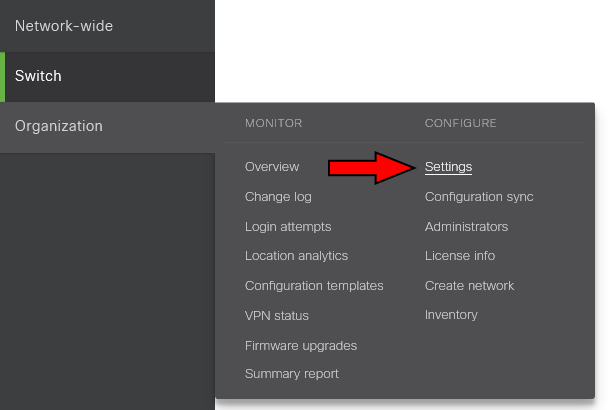Viewport: 611px width, 410px height.
Task: Open Login attempts under Monitor
Action: pos(288,227)
